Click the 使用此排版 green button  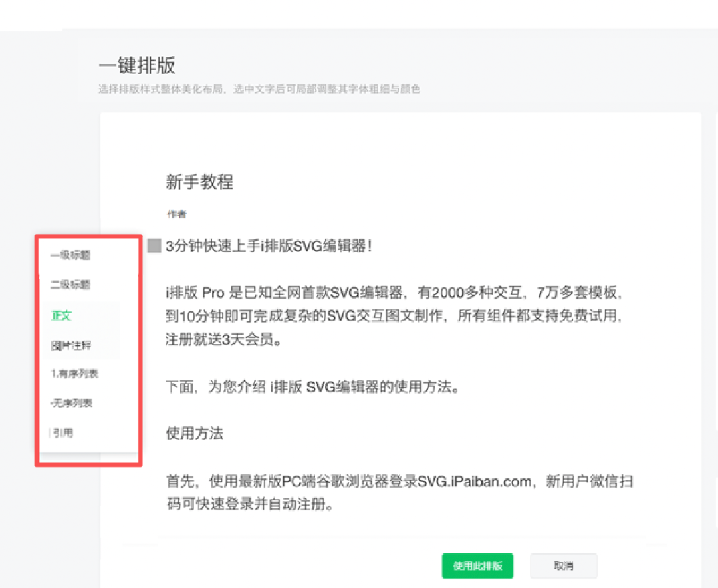pyautogui.click(x=477, y=565)
